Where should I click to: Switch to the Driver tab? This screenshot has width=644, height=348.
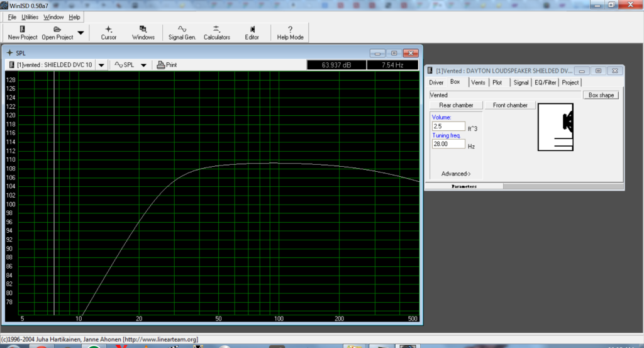click(436, 82)
